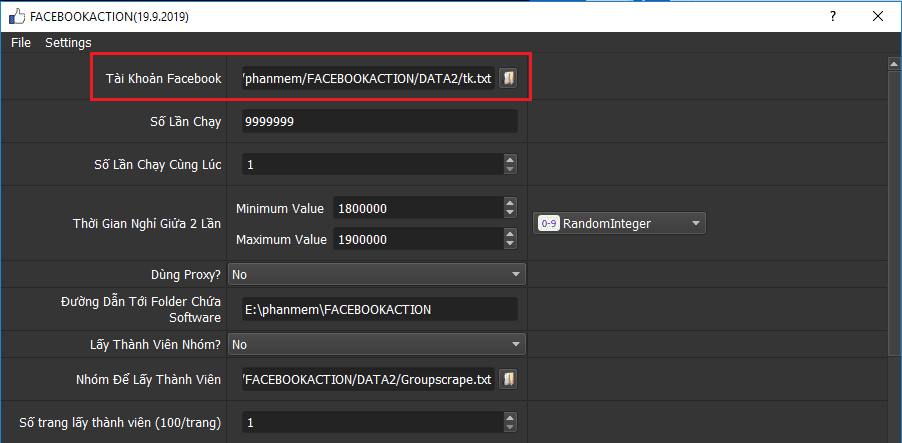This screenshot has width=902, height=443.
Task: Click the vertical scrollbar up arrow
Action: pos(893,64)
